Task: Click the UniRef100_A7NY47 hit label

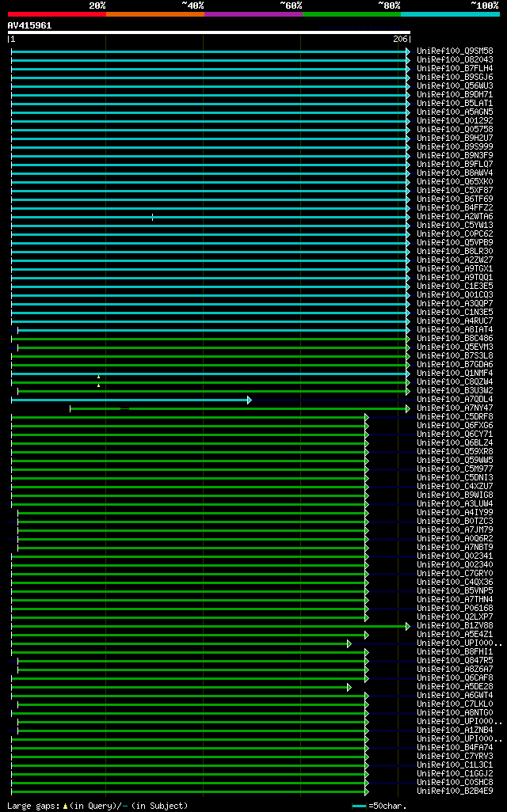Action: [456, 408]
